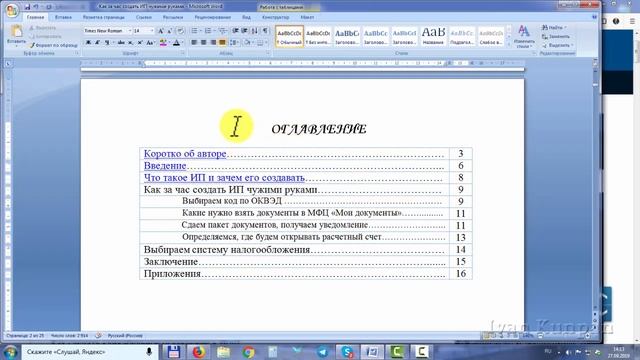This screenshot has width=640, height=360.
Task: Save document via Quick Access floppy icon
Action: click(27, 7)
